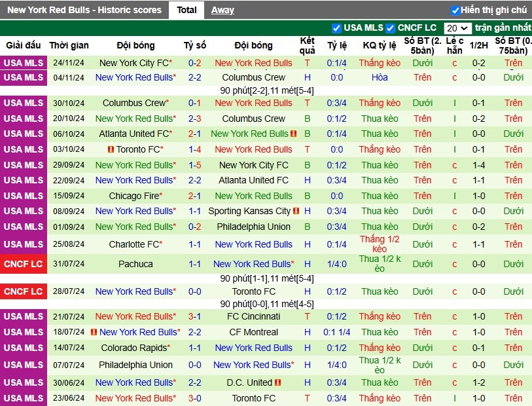Open Colorado Rapids team link
Screen dimensions: 532x406
tap(135, 348)
